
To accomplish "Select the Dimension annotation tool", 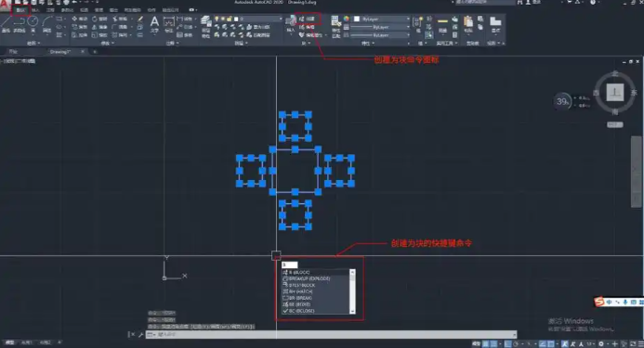I will pyautogui.click(x=169, y=24).
